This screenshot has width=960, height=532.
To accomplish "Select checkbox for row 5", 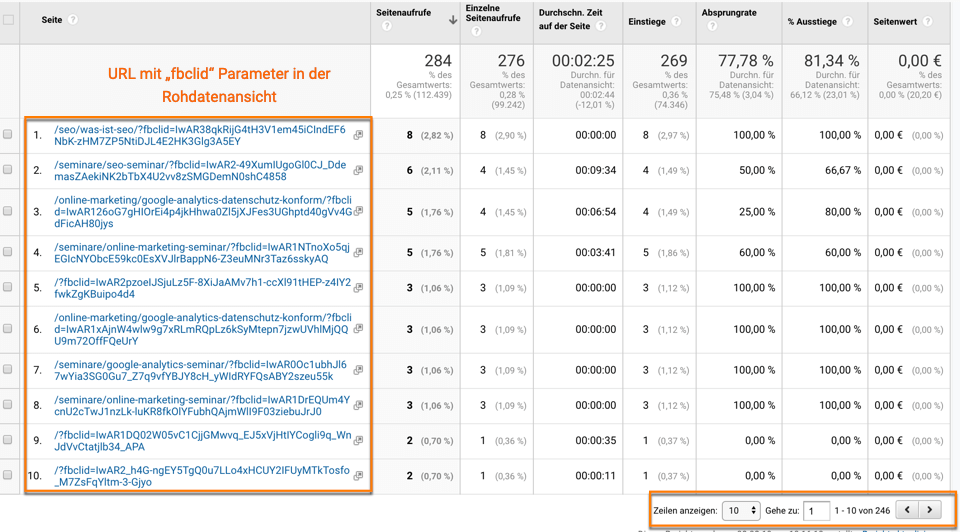I will [x=7, y=287].
